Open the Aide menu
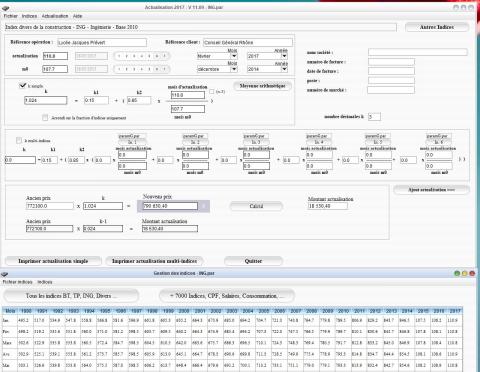 click(77, 16)
